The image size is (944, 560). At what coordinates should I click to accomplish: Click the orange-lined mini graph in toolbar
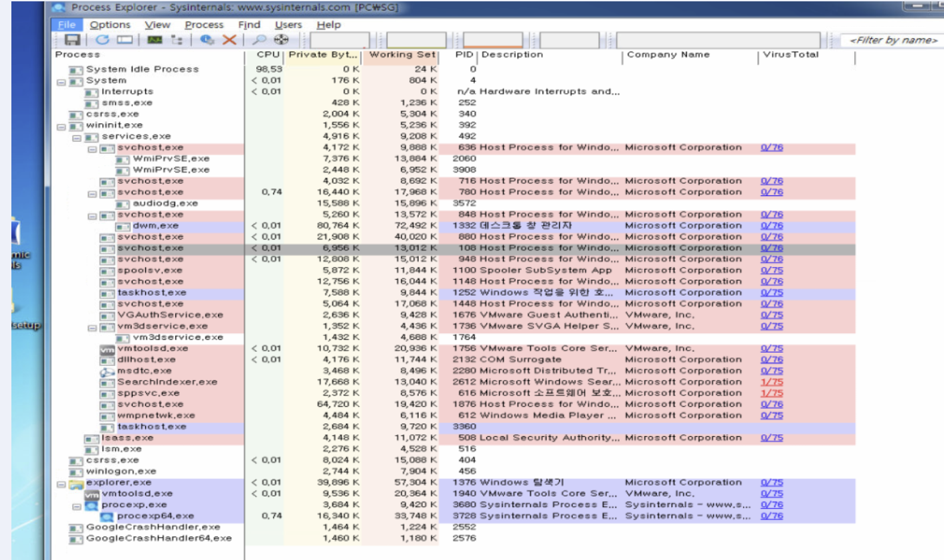coord(493,40)
